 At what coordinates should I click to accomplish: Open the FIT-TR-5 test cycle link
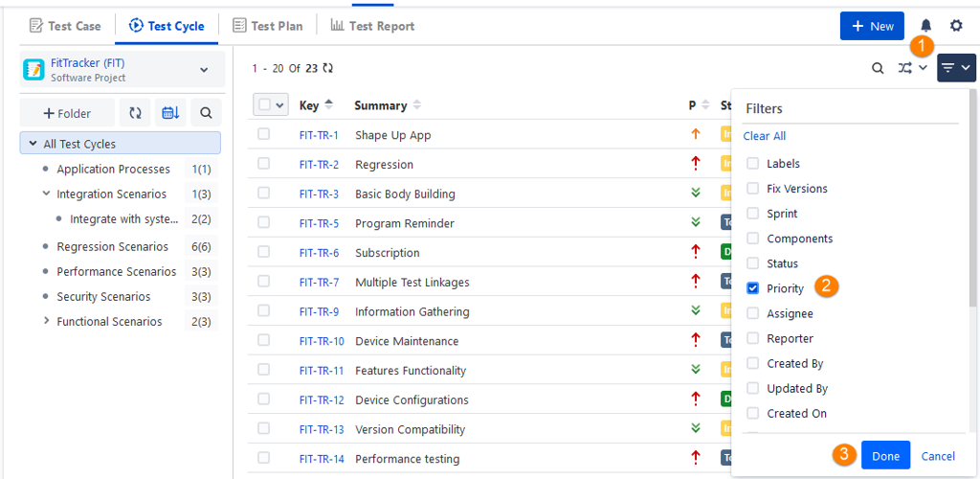click(319, 223)
